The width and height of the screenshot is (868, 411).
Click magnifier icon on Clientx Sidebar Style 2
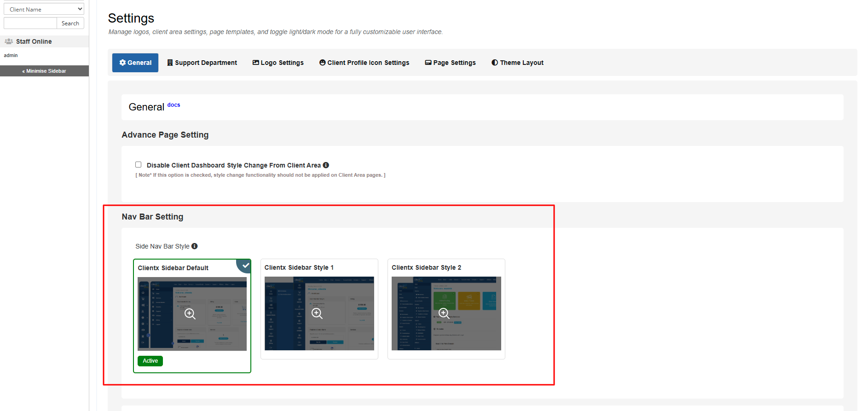444,313
